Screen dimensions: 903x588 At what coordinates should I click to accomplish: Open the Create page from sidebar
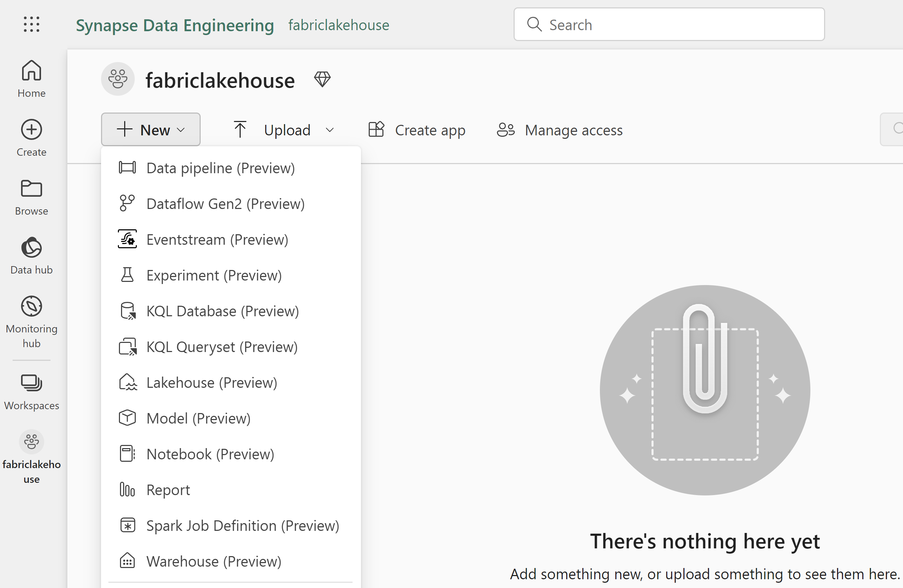click(x=32, y=137)
